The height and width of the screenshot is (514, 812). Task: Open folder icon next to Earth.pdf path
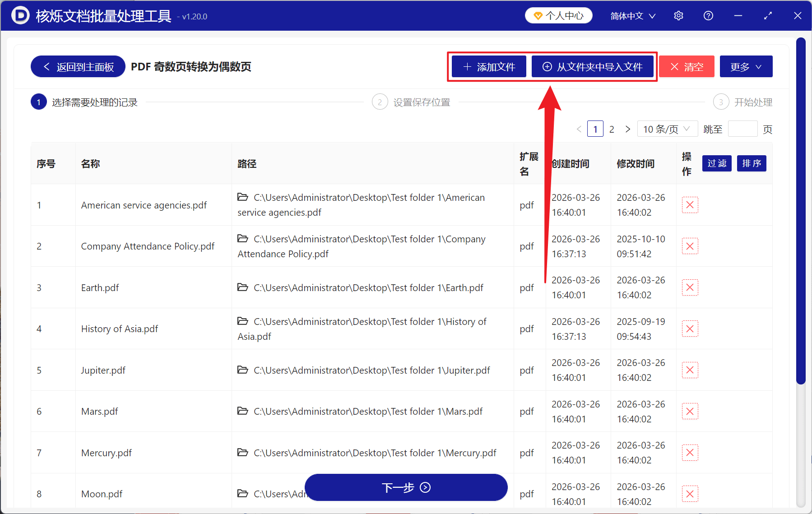coord(243,287)
